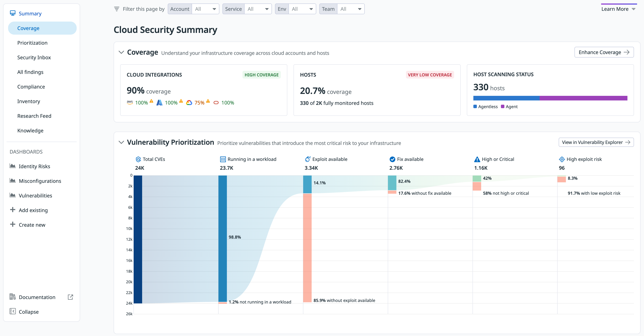Click View in Vulnerability Explorer button
The height and width of the screenshot is (336, 644).
[596, 142]
